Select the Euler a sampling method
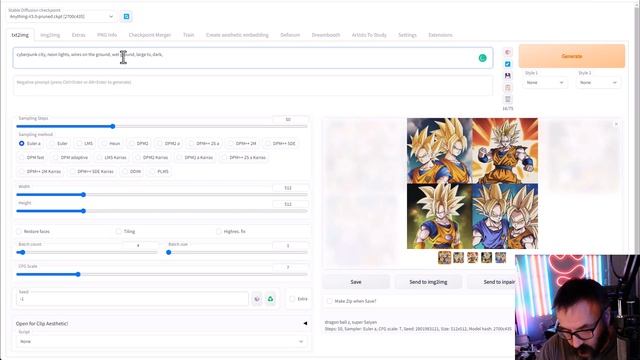Viewport: 640px width, 360px height. click(x=29, y=144)
